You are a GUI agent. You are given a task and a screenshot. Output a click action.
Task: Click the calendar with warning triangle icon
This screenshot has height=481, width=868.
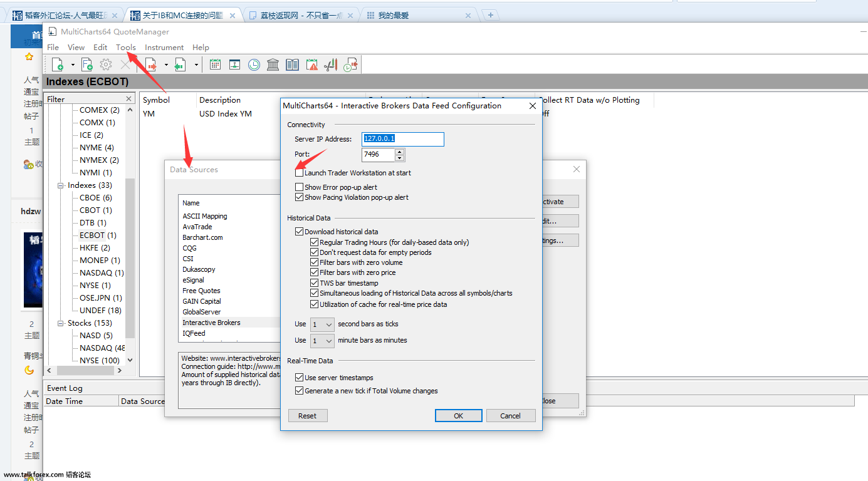click(312, 64)
